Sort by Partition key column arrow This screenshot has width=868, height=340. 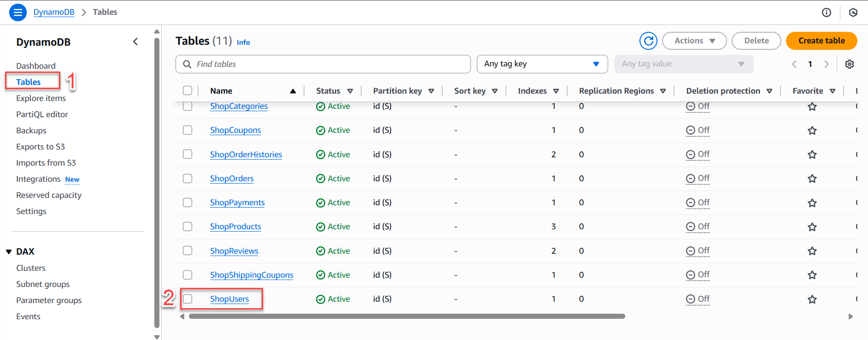point(431,91)
